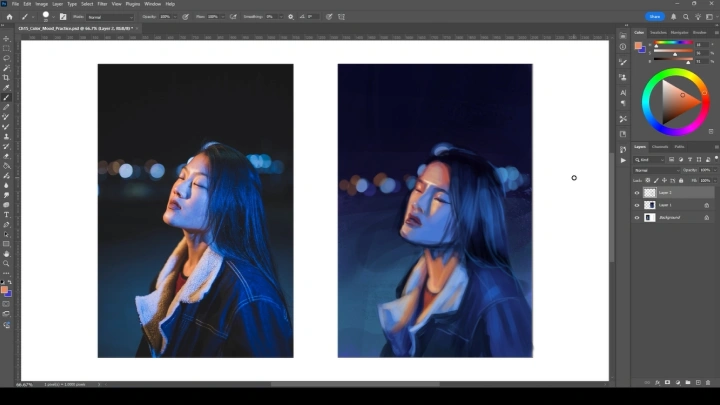Open layer blending mode Normal dropdown

pos(654,170)
